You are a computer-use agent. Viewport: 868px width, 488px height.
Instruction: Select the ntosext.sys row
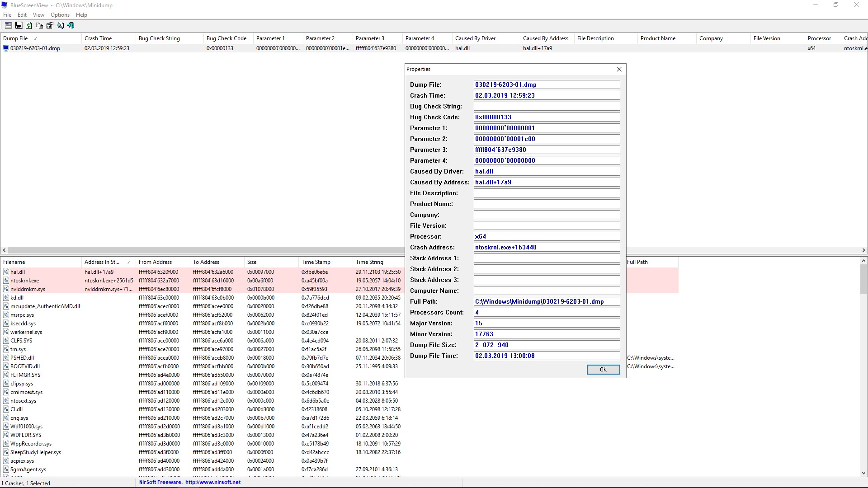[339, 401]
